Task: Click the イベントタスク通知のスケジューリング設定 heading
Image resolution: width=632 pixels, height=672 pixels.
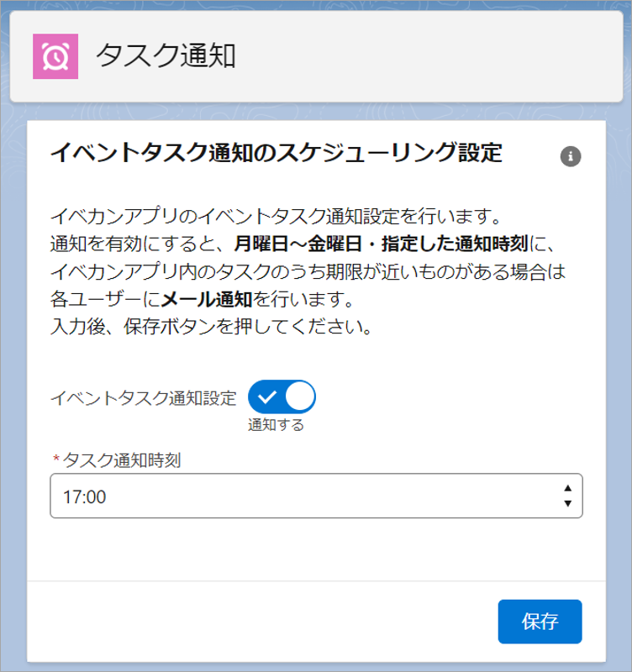Action: [x=276, y=154]
